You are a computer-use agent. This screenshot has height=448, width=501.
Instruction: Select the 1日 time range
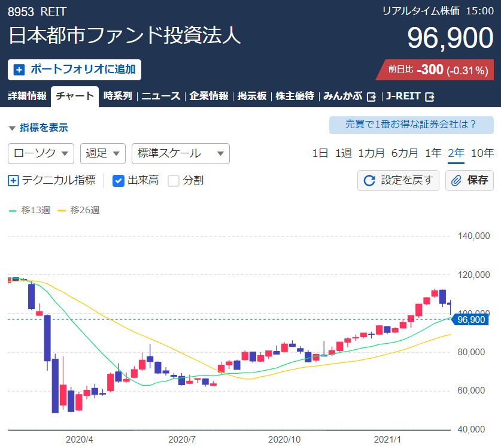tap(320, 153)
